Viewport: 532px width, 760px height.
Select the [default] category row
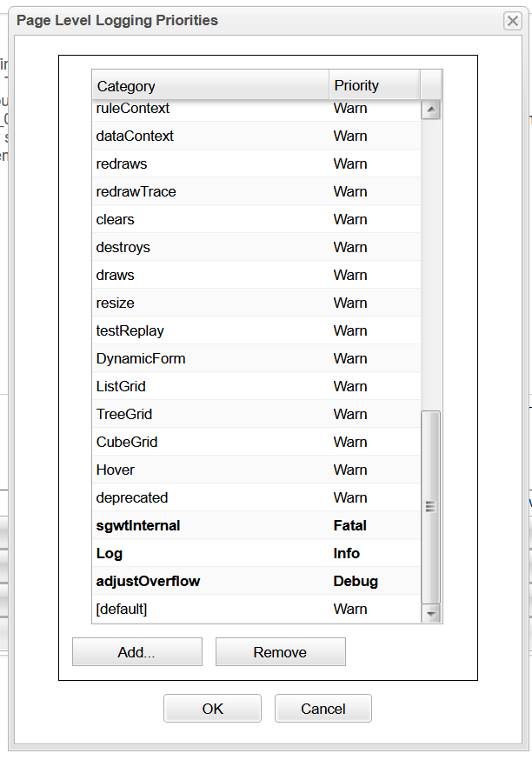tap(122, 609)
